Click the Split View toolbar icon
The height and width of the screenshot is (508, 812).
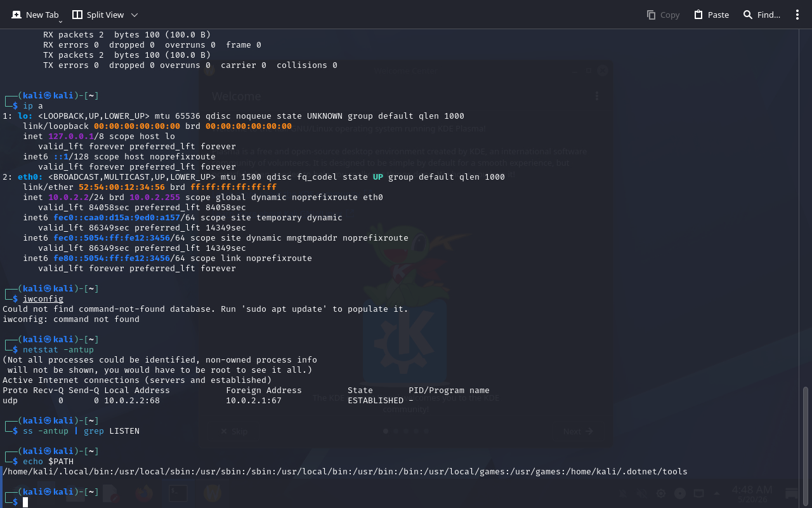pos(77,15)
